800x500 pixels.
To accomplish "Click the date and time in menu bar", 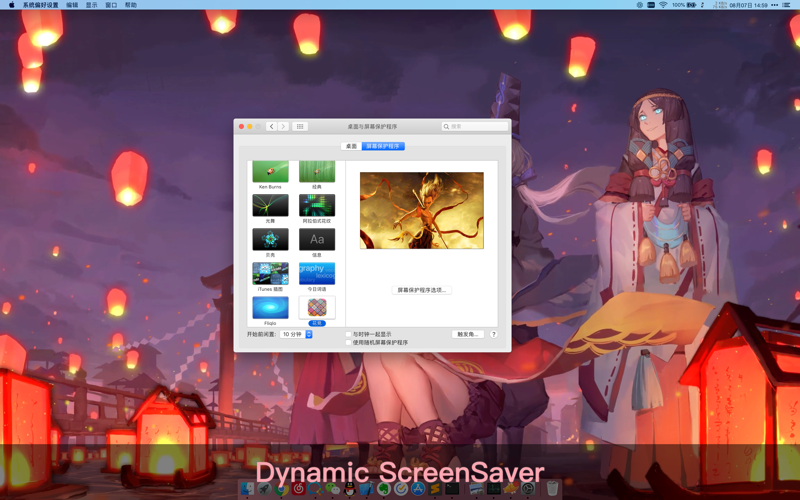I will coord(748,5).
